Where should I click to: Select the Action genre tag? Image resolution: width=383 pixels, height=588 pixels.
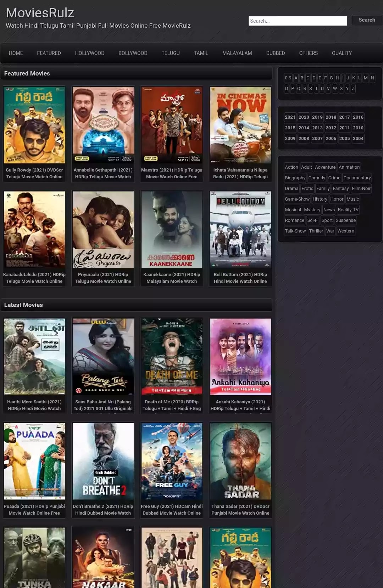pos(292,167)
